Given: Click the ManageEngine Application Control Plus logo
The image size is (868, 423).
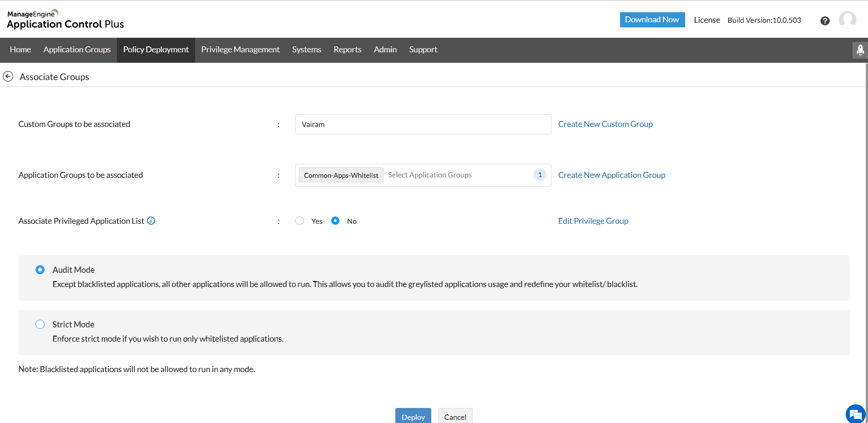Looking at the screenshot, I should (65, 20).
